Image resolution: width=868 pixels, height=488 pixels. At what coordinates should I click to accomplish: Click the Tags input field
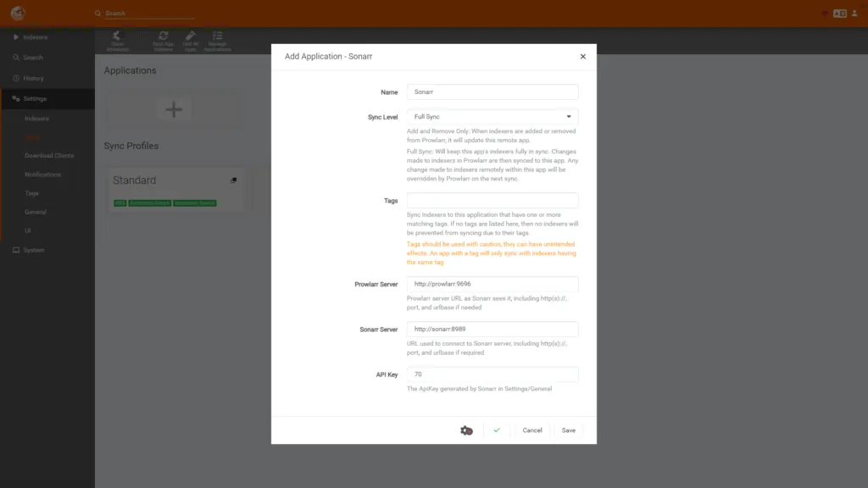(492, 201)
